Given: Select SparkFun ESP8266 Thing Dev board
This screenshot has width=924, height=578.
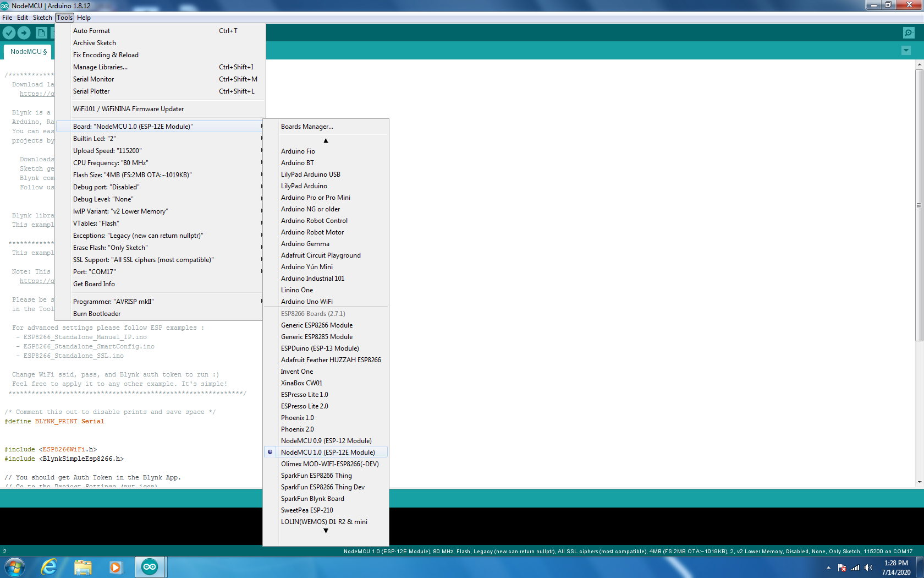Looking at the screenshot, I should (x=326, y=487).
